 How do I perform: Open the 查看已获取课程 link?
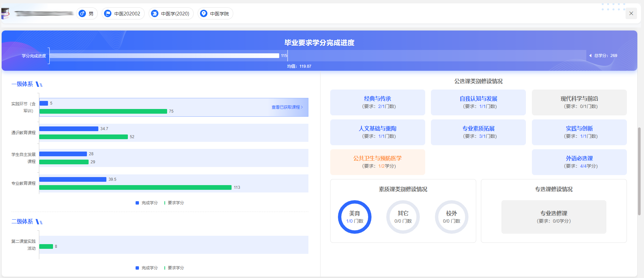[287, 107]
